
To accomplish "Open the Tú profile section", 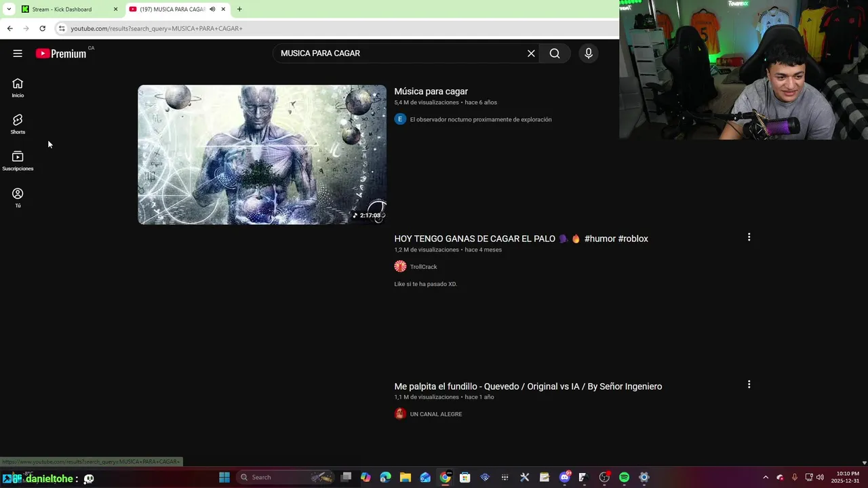I will 18,198.
